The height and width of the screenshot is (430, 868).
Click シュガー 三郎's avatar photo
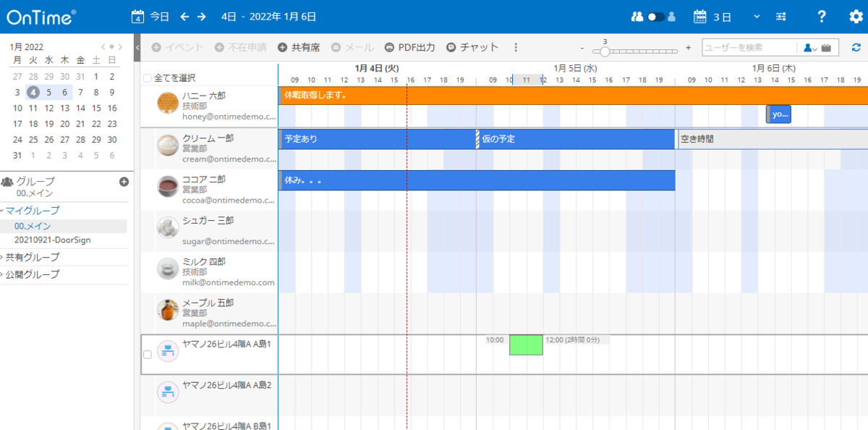(x=168, y=228)
